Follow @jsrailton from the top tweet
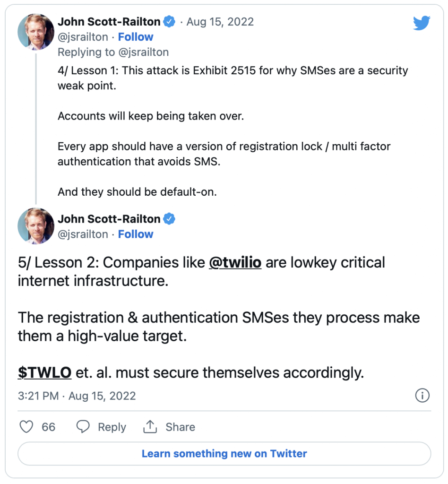The width and height of the screenshot is (448, 484). click(136, 37)
